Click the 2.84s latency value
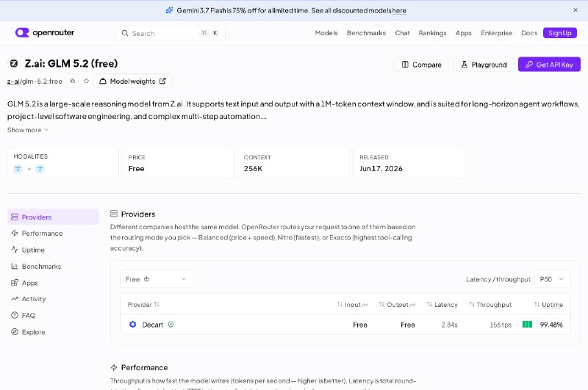This screenshot has width=588, height=390. point(449,325)
